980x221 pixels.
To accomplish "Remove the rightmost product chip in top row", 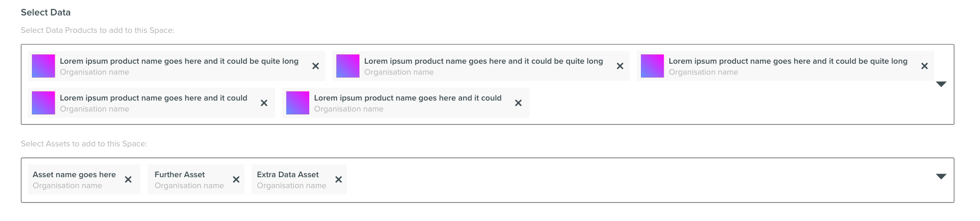I will [x=924, y=66].
